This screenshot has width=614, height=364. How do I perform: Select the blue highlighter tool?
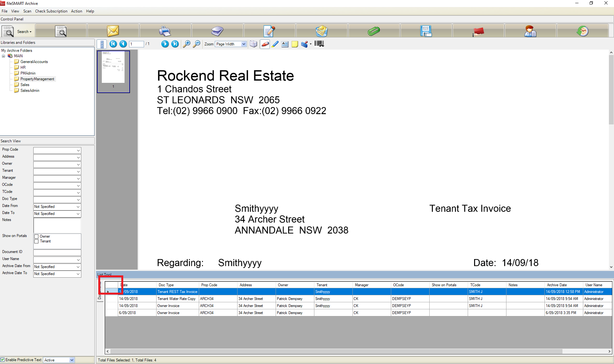coord(275,44)
